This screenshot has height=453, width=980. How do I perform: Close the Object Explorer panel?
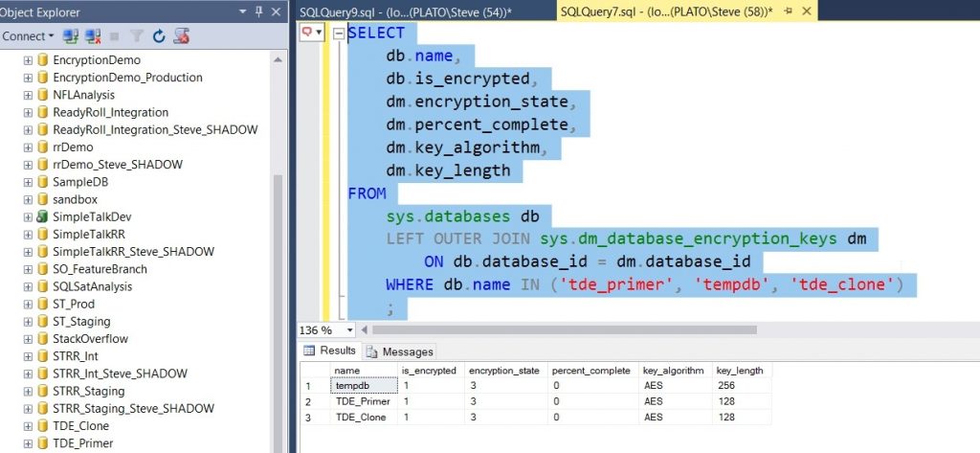[x=276, y=11]
